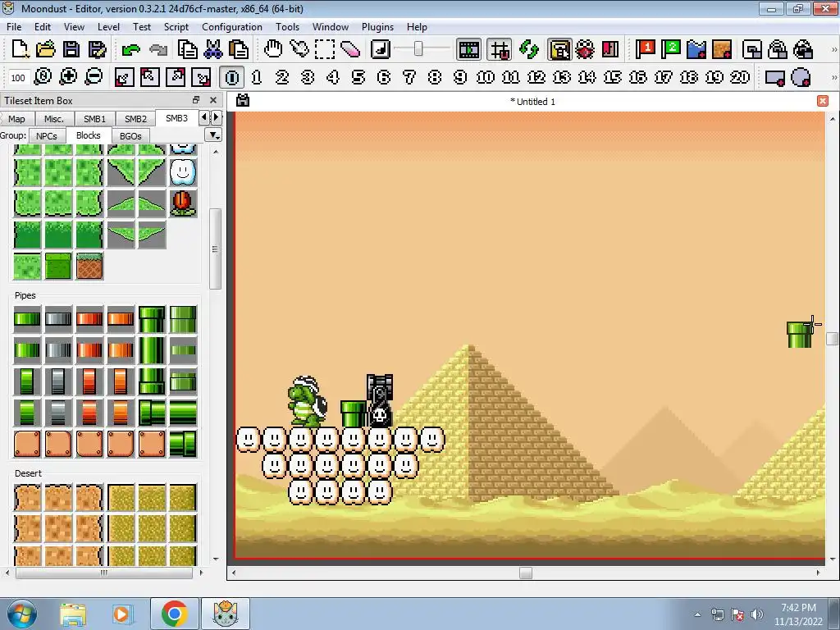Zoom in with the plus magnifier
840x630 pixels.
click(68, 77)
